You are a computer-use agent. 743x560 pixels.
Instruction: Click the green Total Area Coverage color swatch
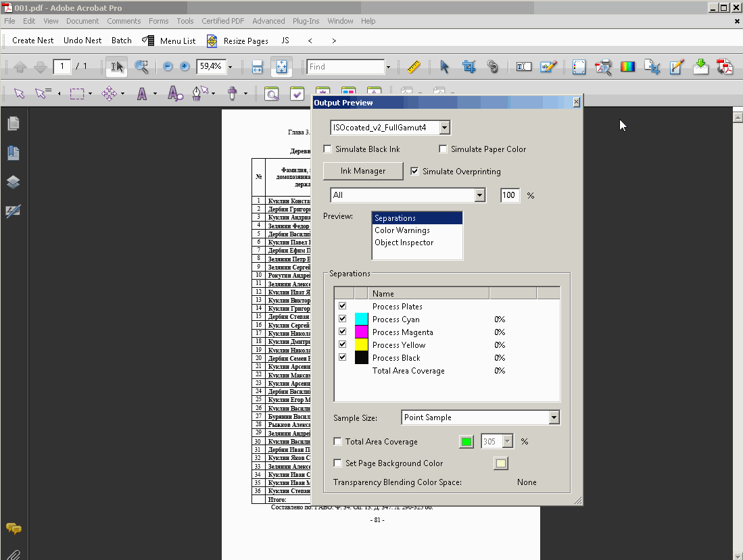click(466, 442)
